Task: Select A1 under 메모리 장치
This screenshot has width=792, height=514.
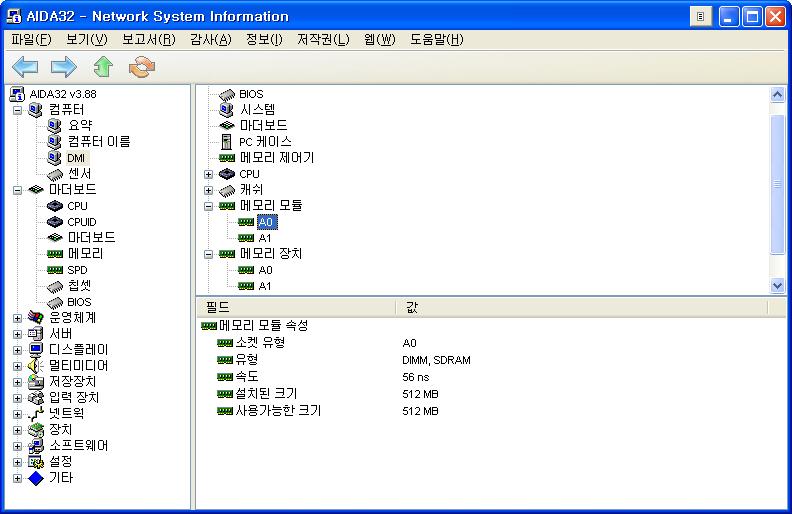Action: 265,286
